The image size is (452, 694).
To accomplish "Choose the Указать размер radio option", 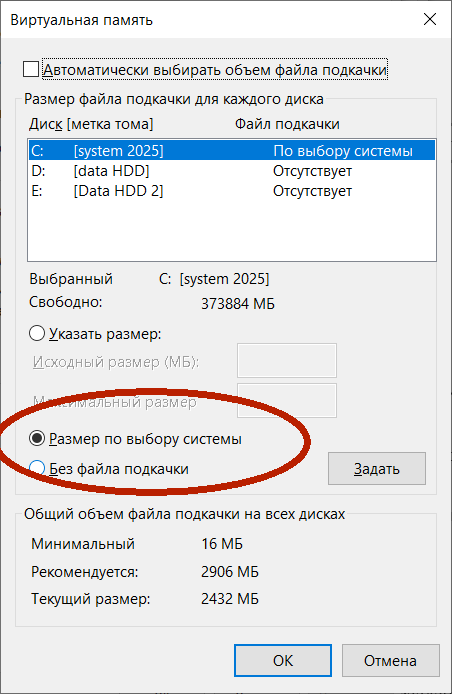I will click(x=37, y=333).
